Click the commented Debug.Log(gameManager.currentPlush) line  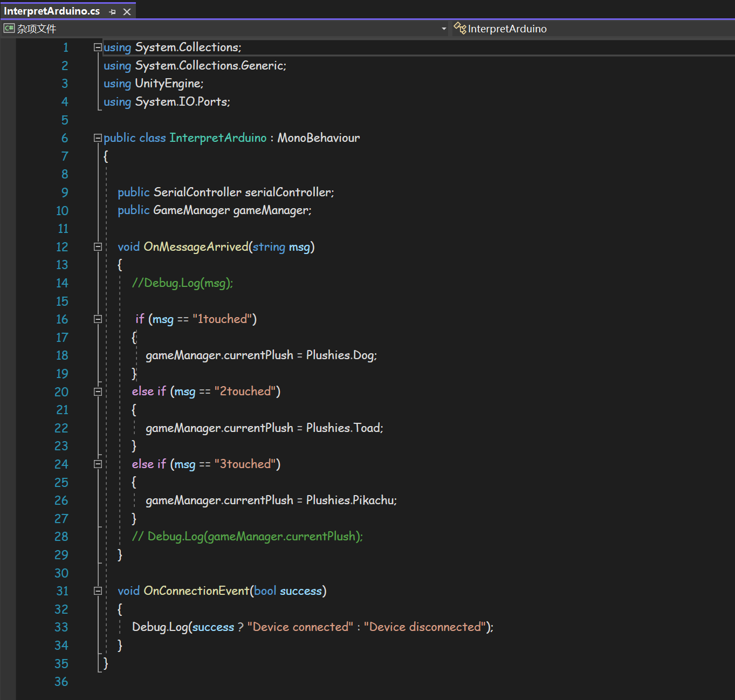pyautogui.click(x=248, y=537)
